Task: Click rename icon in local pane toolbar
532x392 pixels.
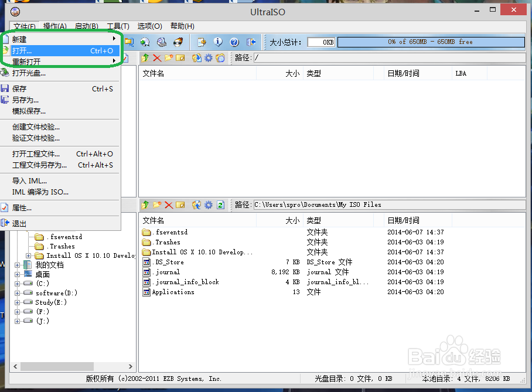Action: click(x=180, y=204)
